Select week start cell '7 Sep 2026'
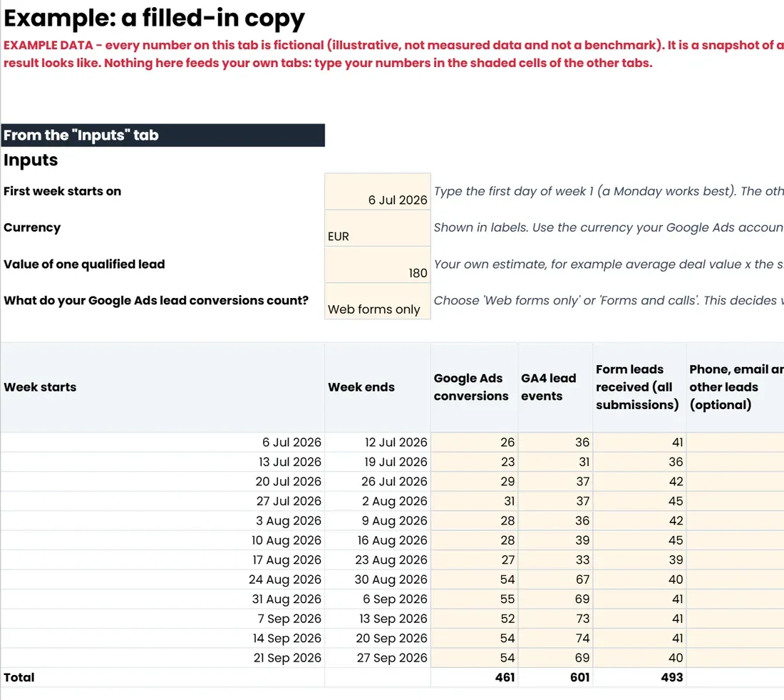 tap(163, 619)
